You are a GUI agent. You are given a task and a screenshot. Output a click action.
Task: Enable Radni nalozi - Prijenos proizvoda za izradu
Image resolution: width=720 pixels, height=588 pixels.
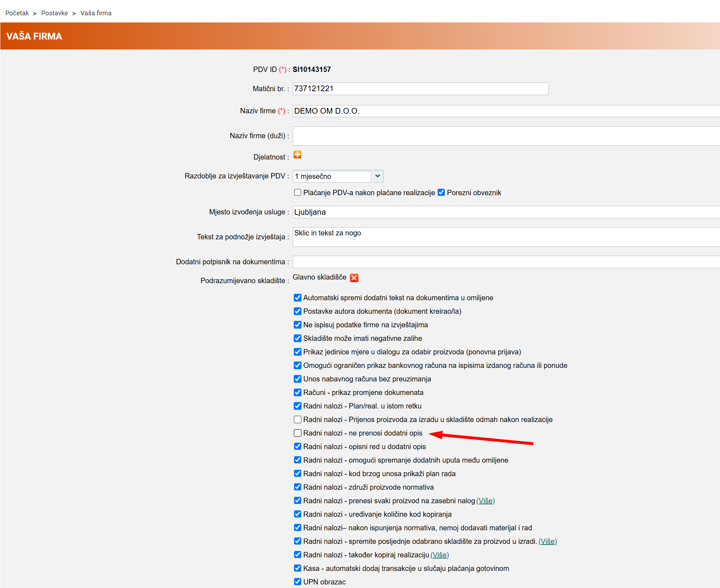click(298, 420)
